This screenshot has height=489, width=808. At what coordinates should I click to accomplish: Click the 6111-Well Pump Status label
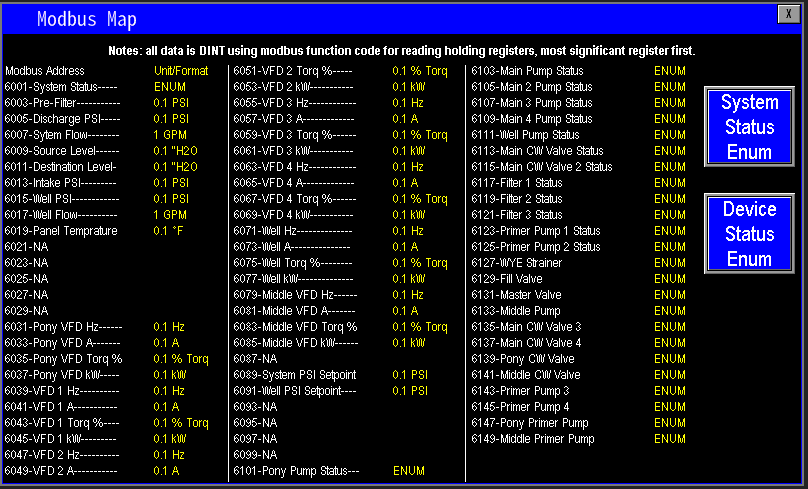[525, 135]
